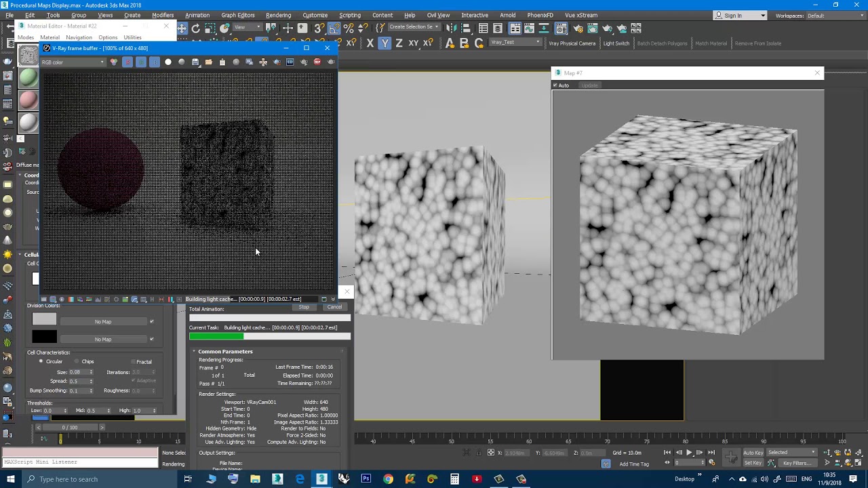This screenshot has width=868, height=488.
Task: Cancel the rendering dialog
Action: [x=334, y=307]
